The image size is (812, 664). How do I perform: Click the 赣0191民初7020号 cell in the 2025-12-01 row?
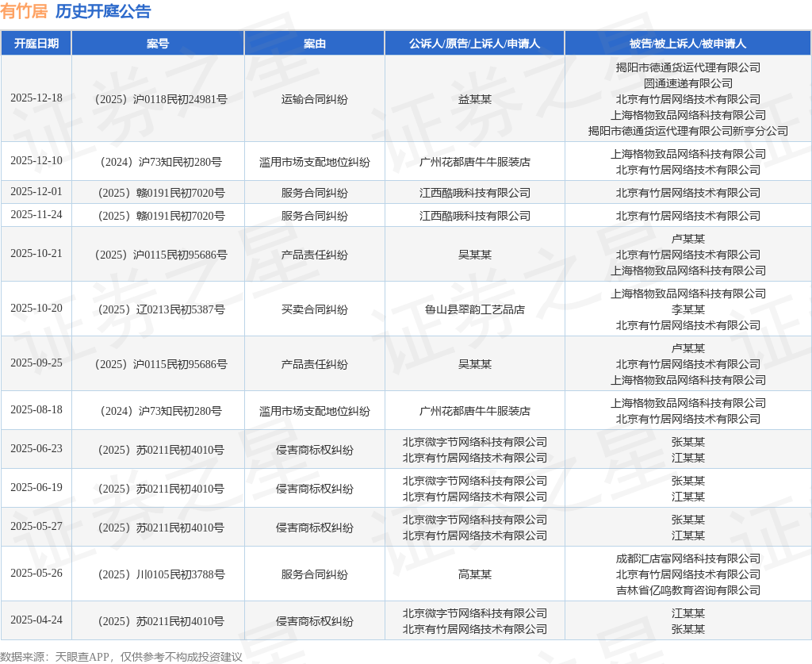[x=159, y=194]
